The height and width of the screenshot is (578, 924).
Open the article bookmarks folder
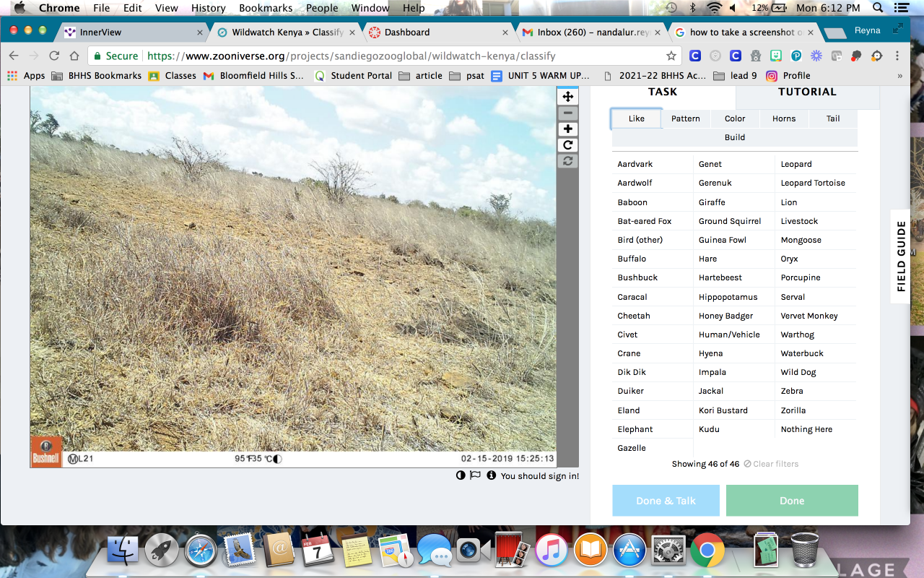420,75
